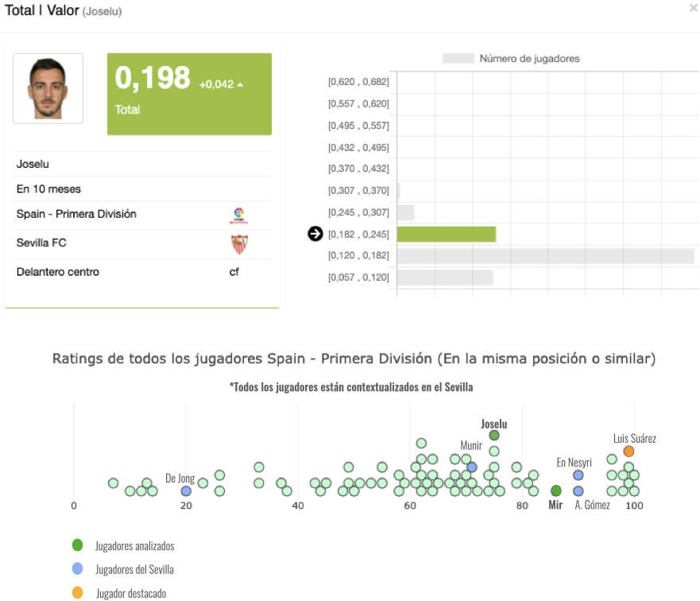Close the Total Valor dialog
Viewport: 700px width, 601px height.
(693, 8)
